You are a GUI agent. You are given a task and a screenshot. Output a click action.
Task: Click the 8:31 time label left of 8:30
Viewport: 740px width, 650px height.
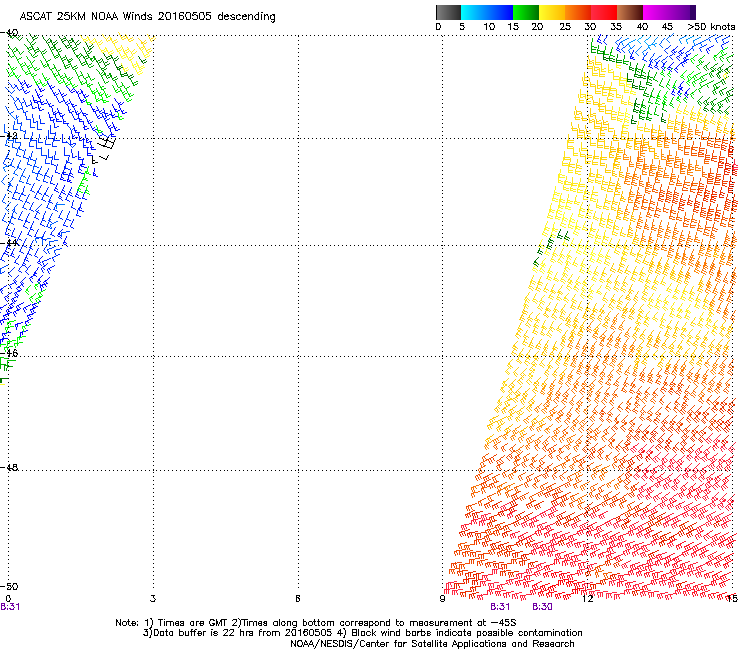(500, 607)
